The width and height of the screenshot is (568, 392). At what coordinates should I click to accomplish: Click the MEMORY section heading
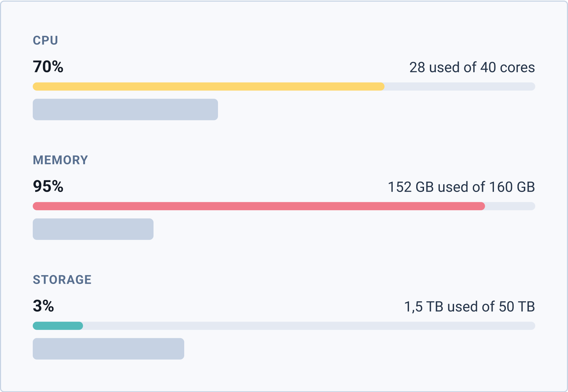tap(60, 160)
